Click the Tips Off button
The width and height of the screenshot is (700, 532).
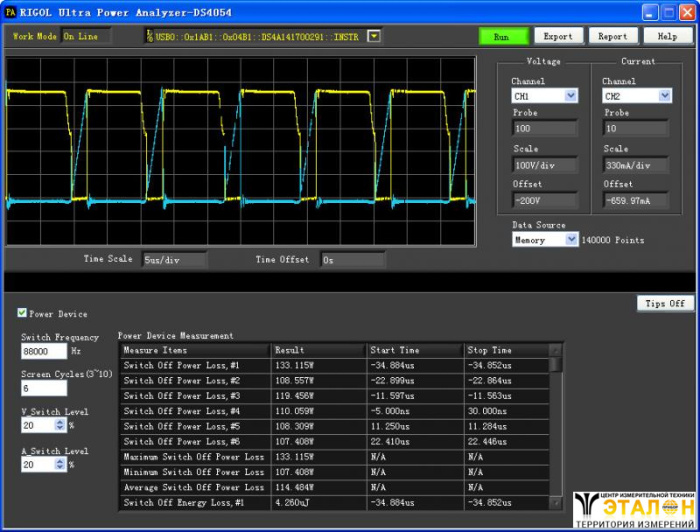click(x=664, y=303)
